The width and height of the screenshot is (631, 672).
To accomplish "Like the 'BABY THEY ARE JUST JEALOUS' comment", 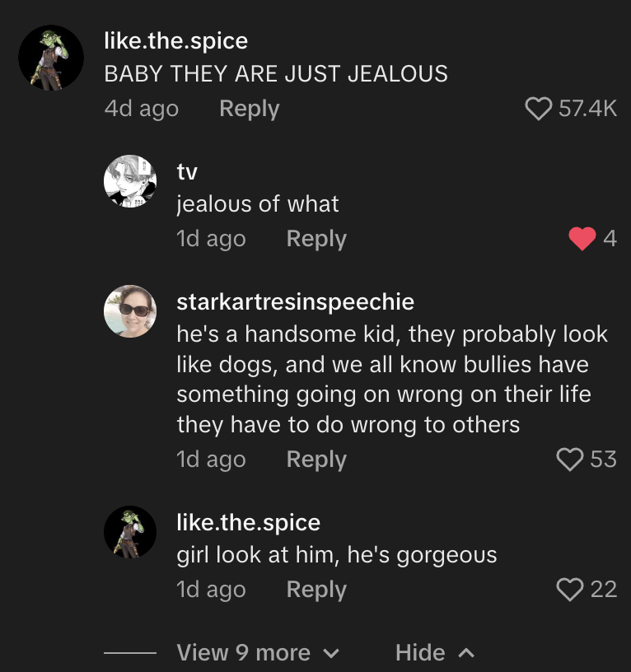I will coord(539,109).
